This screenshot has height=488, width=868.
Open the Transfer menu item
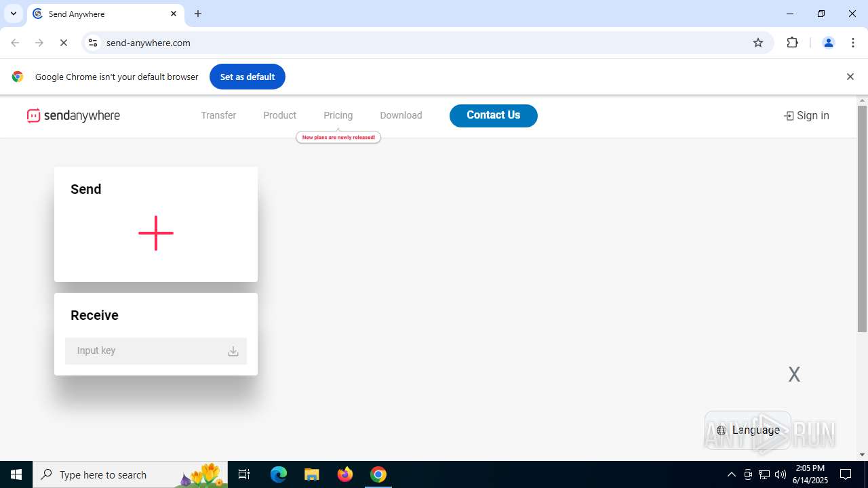pos(218,115)
